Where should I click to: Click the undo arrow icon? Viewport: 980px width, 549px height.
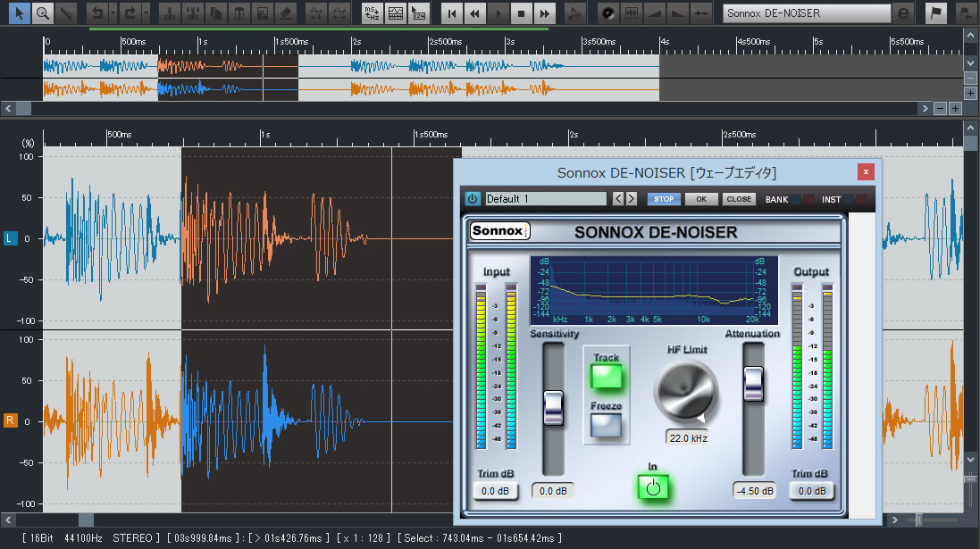click(x=97, y=13)
